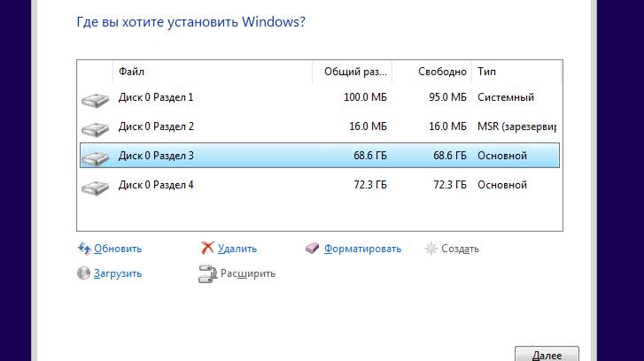Open the Загрузить driver link
Screen dimensions: 644x361
[118, 273]
